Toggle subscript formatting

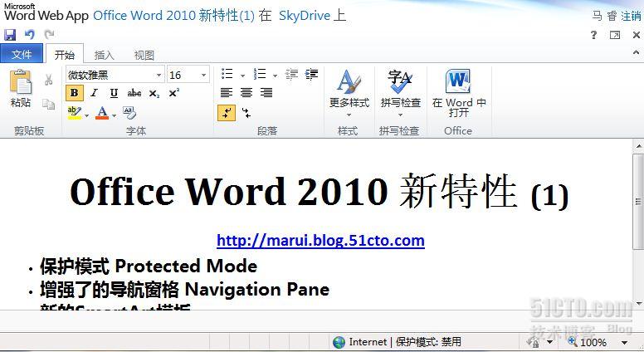[154, 94]
